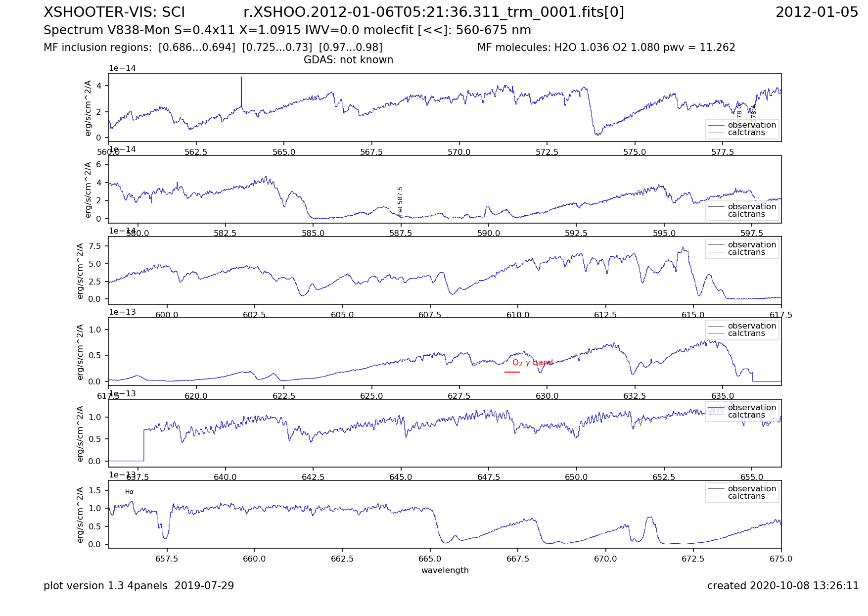Click the Spectrum V838-Mon subtitle line
Viewport: 868px width, 616px height.
pos(287,30)
